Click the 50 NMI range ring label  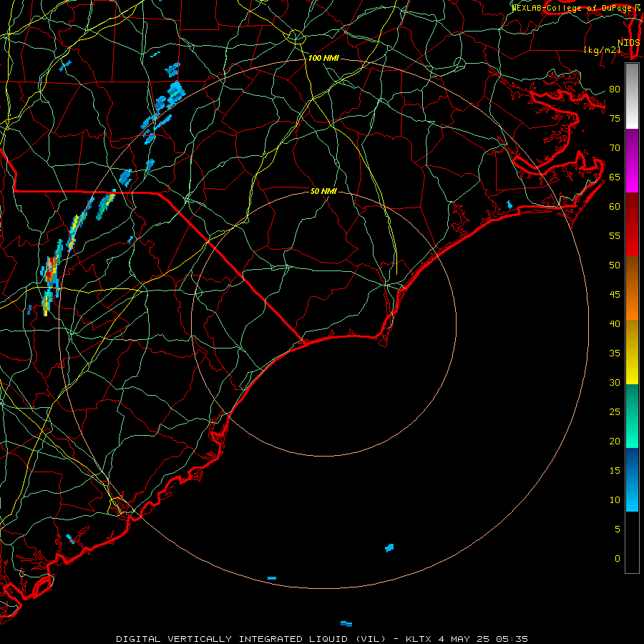coord(323,191)
